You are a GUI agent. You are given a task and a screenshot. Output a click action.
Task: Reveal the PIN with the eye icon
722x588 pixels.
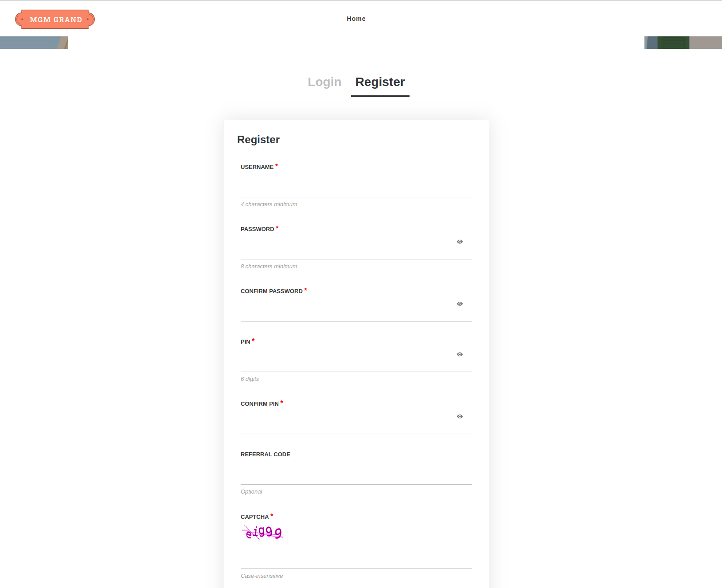pos(460,354)
